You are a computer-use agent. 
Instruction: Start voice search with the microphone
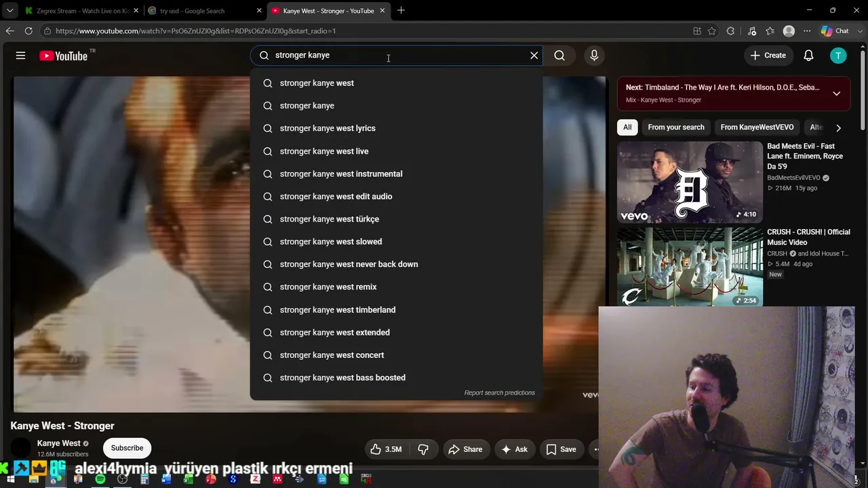click(x=594, y=56)
